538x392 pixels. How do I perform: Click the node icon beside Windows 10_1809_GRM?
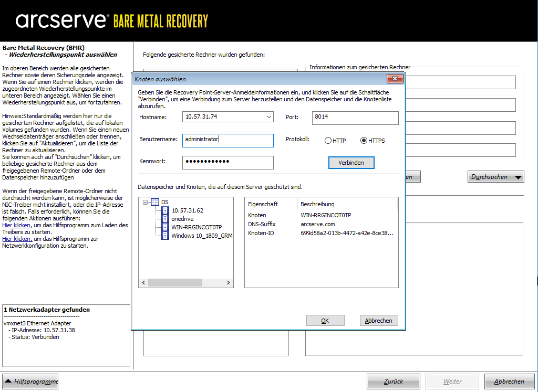[165, 236]
